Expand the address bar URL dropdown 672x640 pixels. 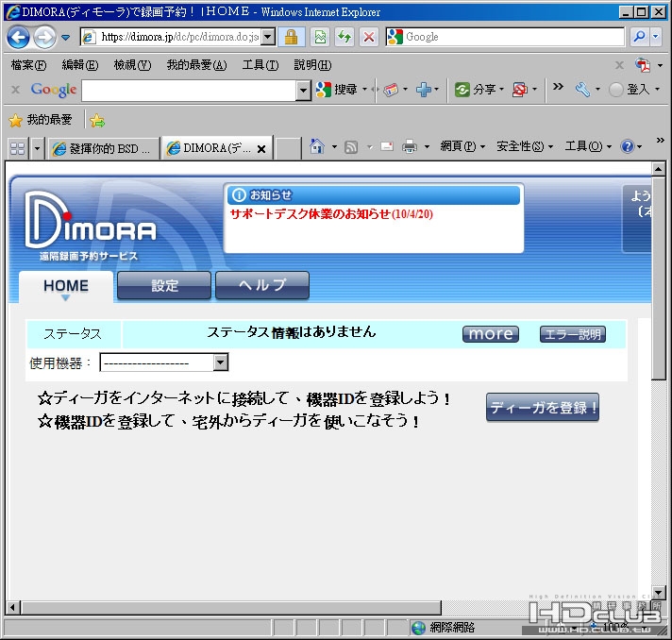268,37
